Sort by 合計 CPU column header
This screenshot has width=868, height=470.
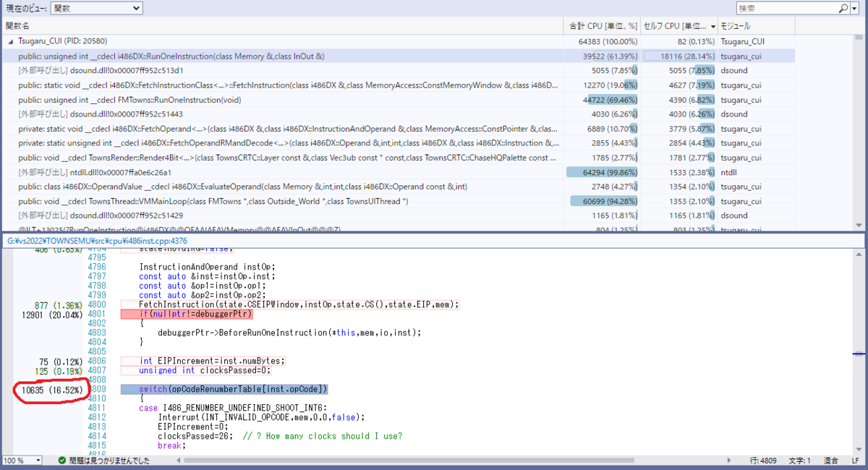point(601,25)
